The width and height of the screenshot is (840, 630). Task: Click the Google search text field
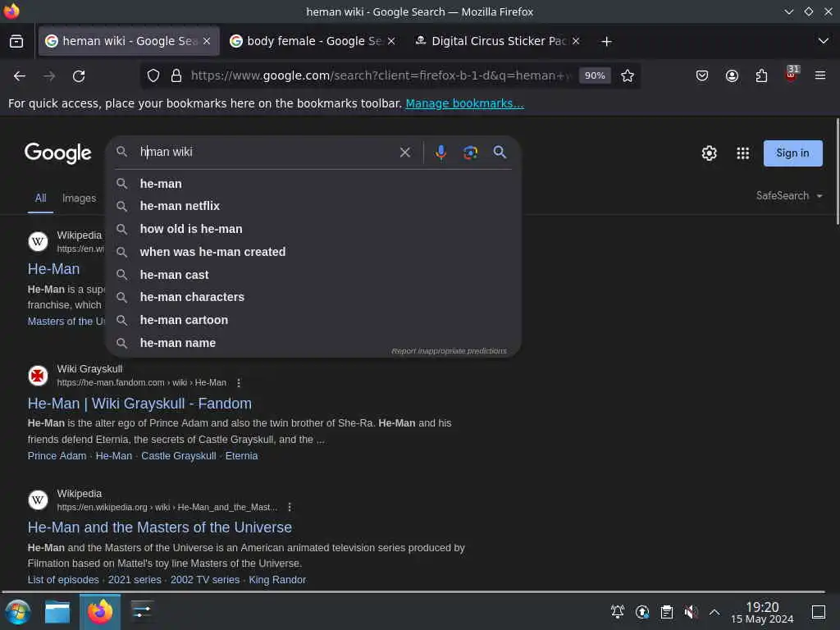pyautogui.click(x=265, y=152)
